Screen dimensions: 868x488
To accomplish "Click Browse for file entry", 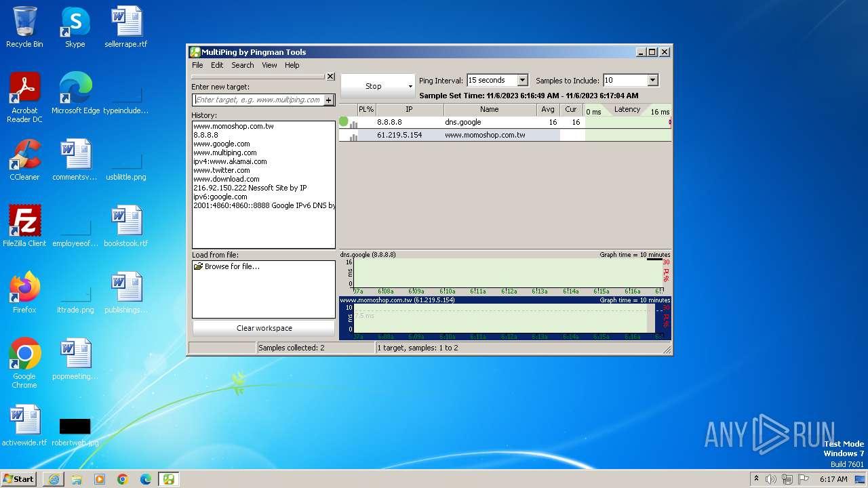I will click(226, 266).
